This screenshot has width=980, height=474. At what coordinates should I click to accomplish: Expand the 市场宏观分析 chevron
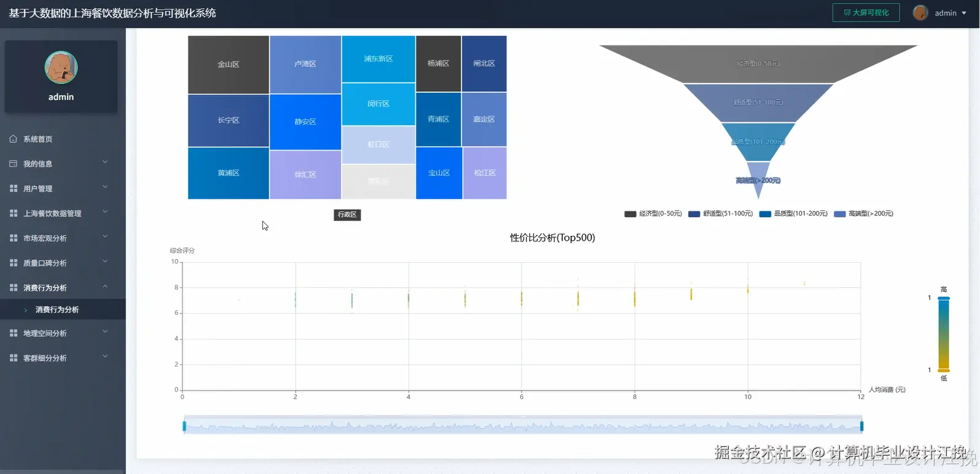[105, 237]
